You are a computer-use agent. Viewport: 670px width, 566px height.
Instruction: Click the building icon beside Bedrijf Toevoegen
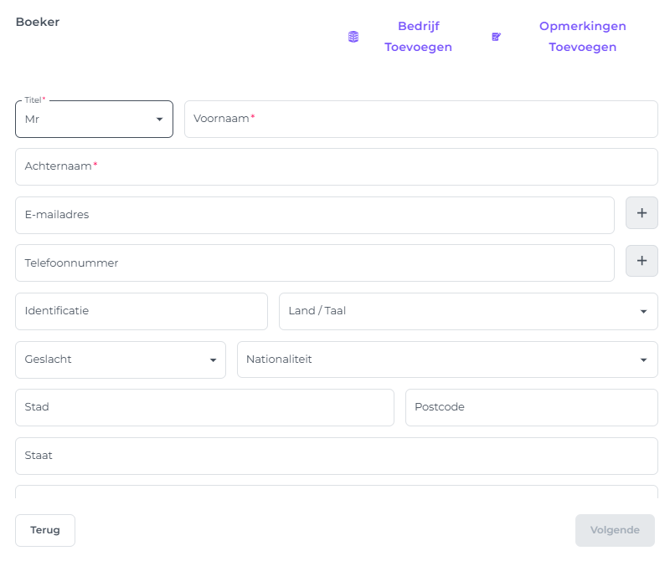353,37
